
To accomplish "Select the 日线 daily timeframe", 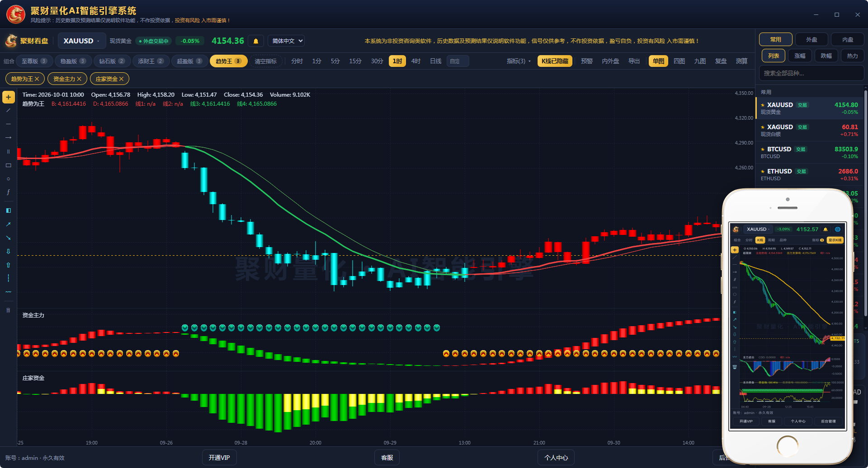I will (435, 61).
